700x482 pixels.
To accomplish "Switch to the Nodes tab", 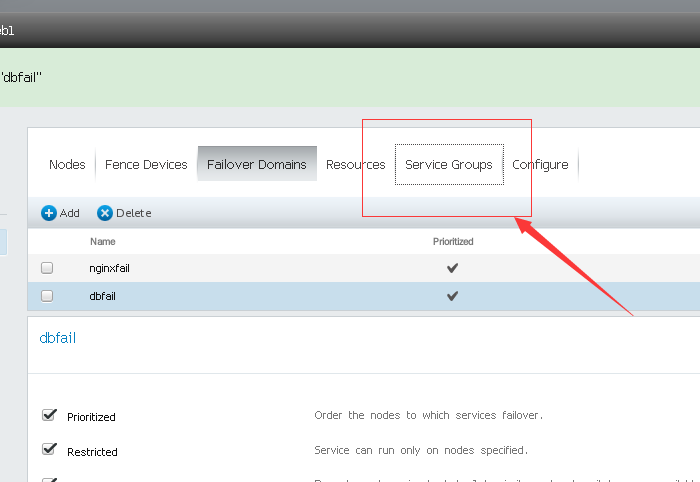I will tap(67, 165).
